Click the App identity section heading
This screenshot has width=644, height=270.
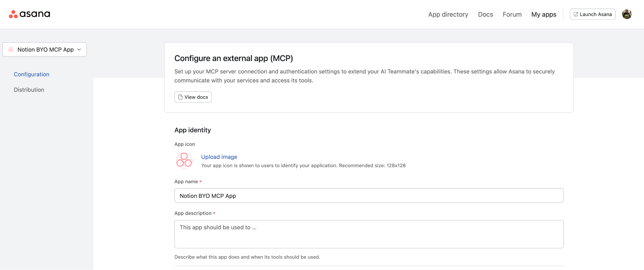coord(193,130)
